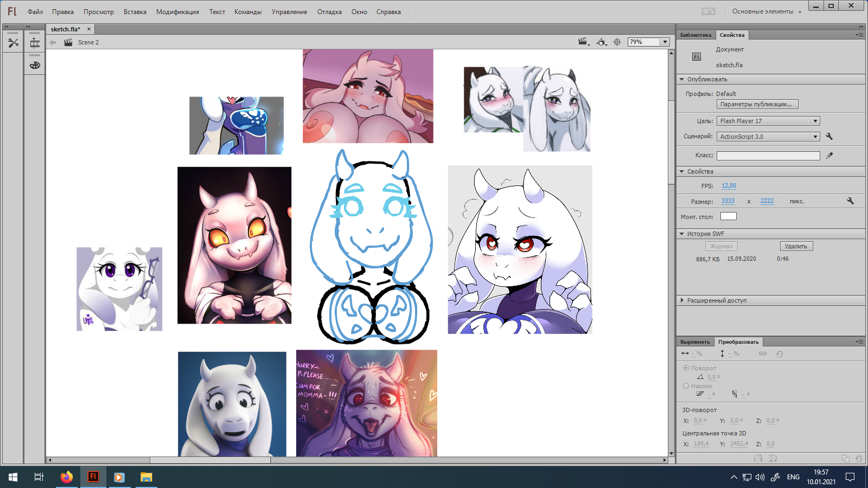Open the Справка menu
Screen dimensions: 868x488
388,12
